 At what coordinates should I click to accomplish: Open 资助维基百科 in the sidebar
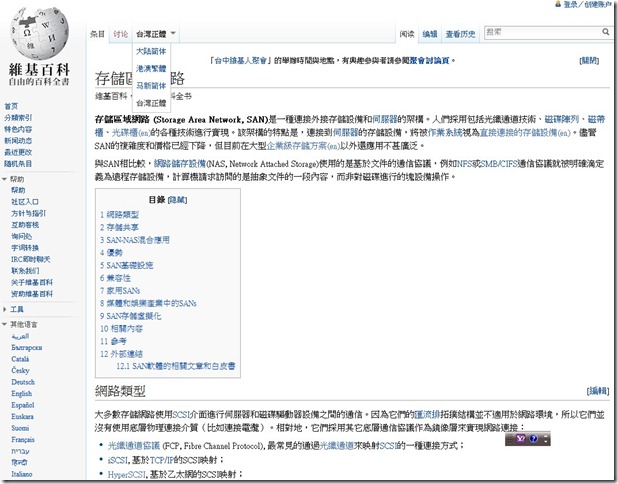[x=32, y=294]
